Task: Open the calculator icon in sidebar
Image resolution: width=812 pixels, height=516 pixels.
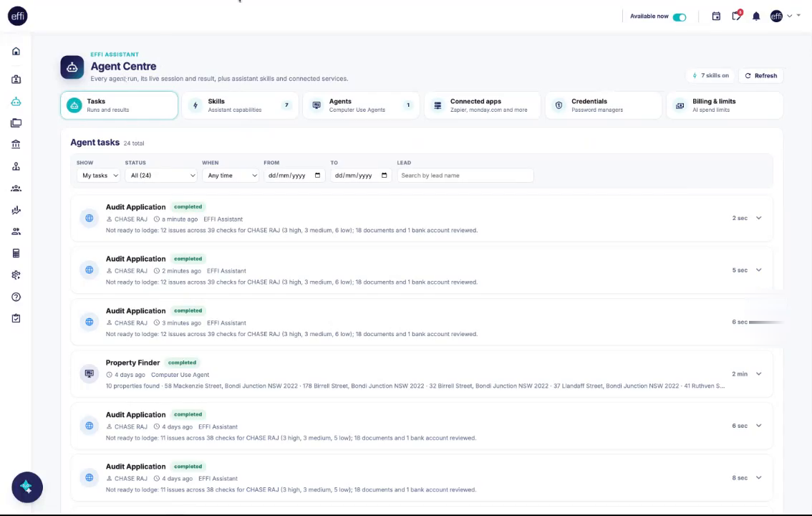Action: (x=16, y=253)
